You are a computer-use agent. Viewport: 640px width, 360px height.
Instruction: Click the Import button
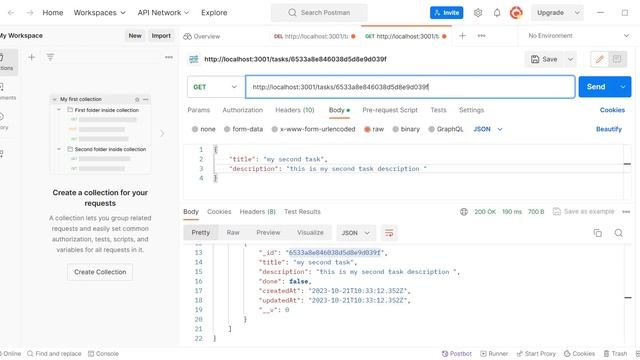tap(161, 36)
